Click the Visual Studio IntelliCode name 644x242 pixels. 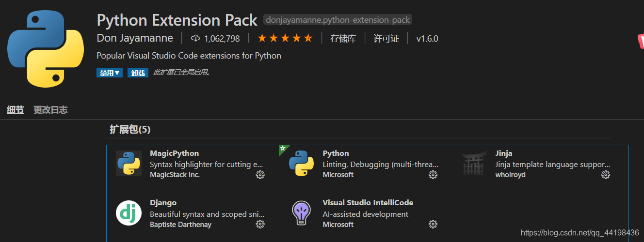pyautogui.click(x=368, y=202)
